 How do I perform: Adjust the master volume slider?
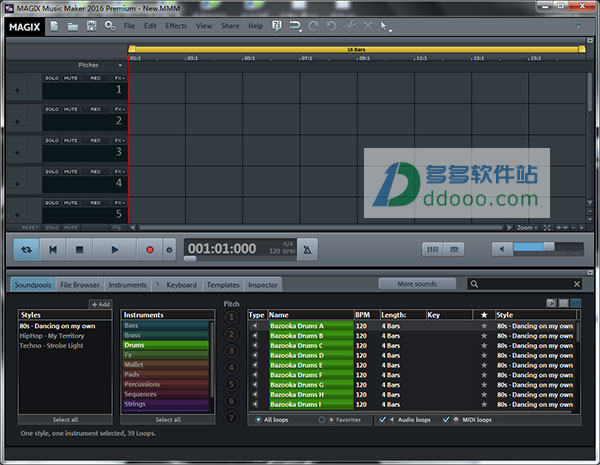(x=548, y=246)
